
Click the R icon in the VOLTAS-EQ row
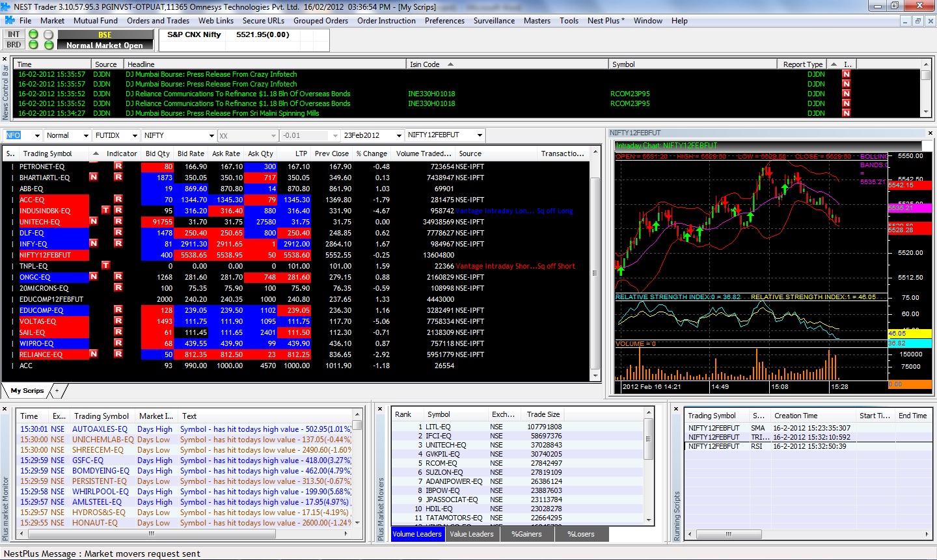[118, 321]
